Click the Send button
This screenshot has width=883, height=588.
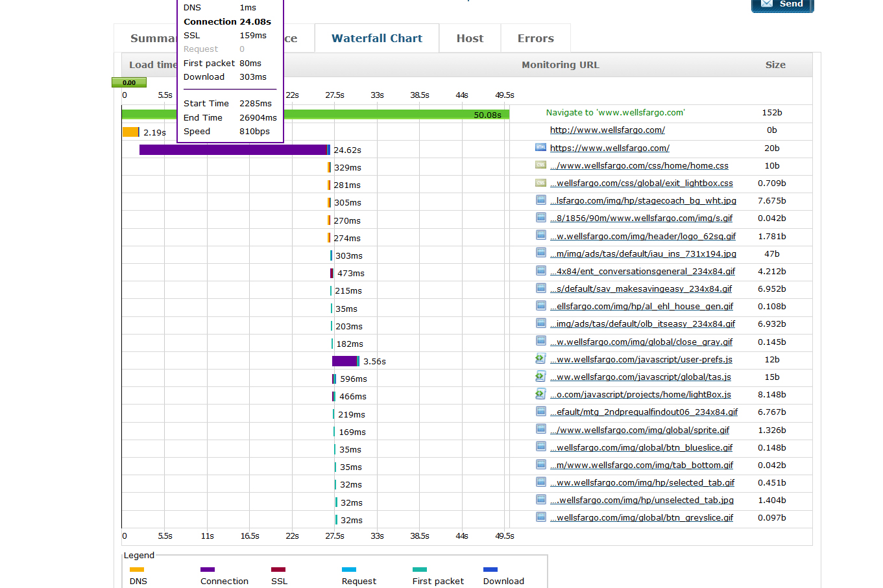coord(782,5)
